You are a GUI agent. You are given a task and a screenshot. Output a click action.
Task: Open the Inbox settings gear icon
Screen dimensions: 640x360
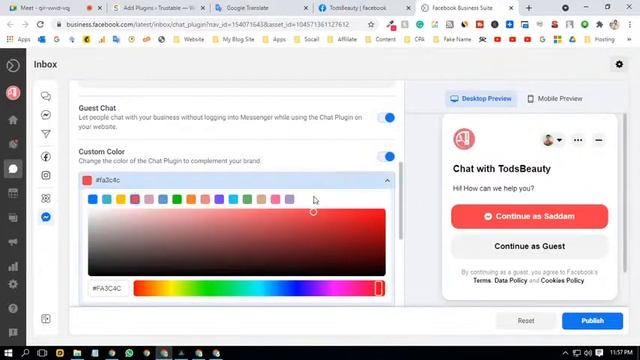tap(619, 64)
